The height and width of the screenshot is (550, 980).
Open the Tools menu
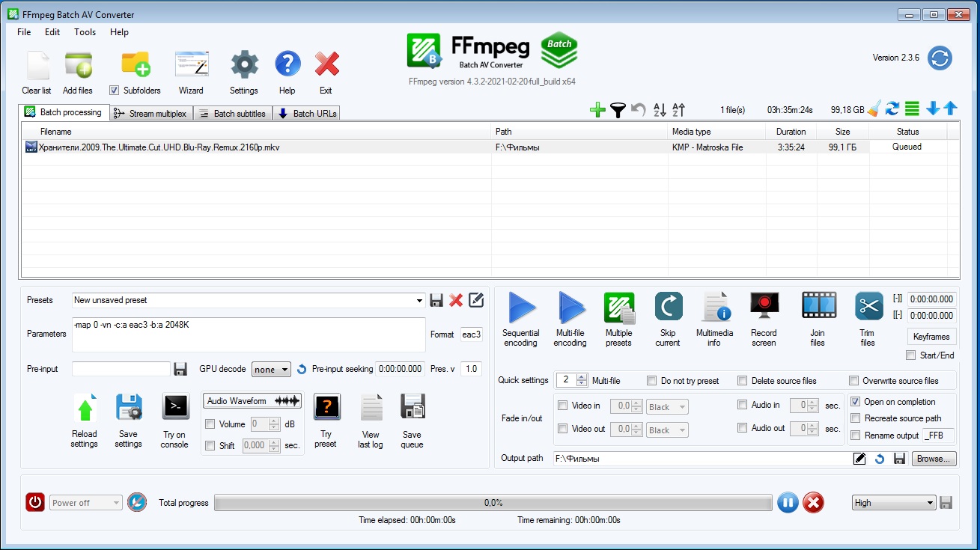pos(85,32)
